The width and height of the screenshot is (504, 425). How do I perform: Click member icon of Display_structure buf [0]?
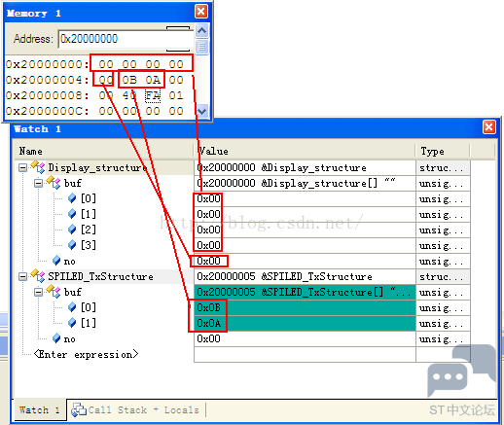72,198
